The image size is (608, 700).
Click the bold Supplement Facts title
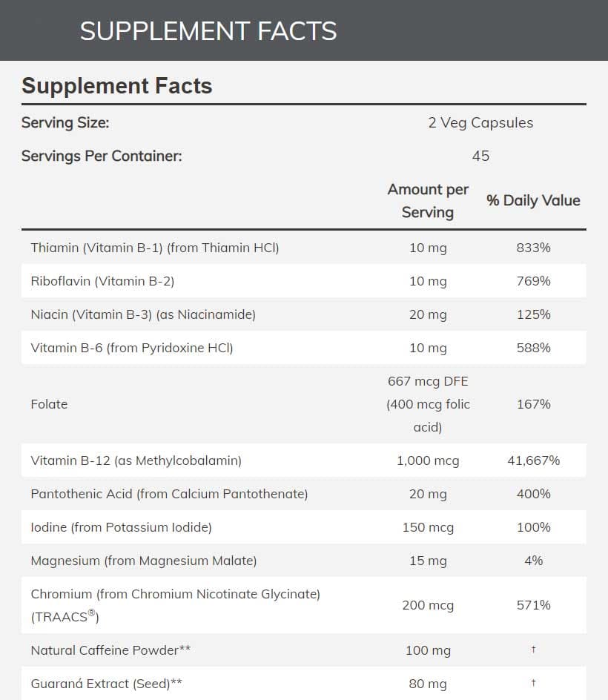pyautogui.click(x=117, y=86)
